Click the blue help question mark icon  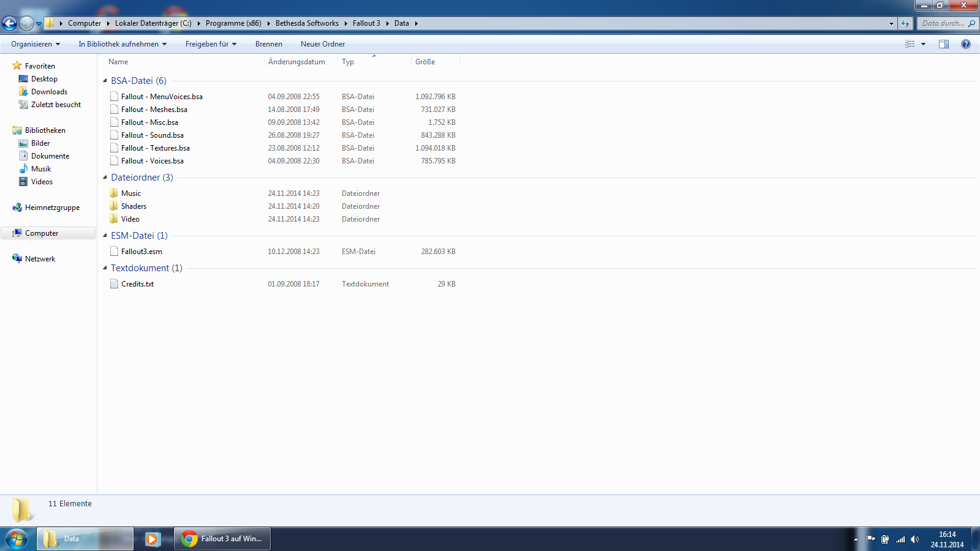click(966, 44)
